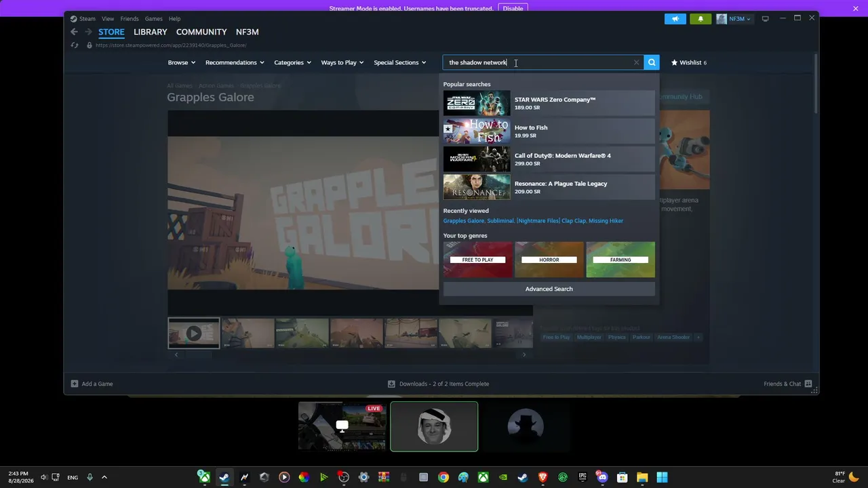Image resolution: width=868 pixels, height=488 pixels.
Task: Switch to the LIBRARY tab
Action: coord(151,32)
